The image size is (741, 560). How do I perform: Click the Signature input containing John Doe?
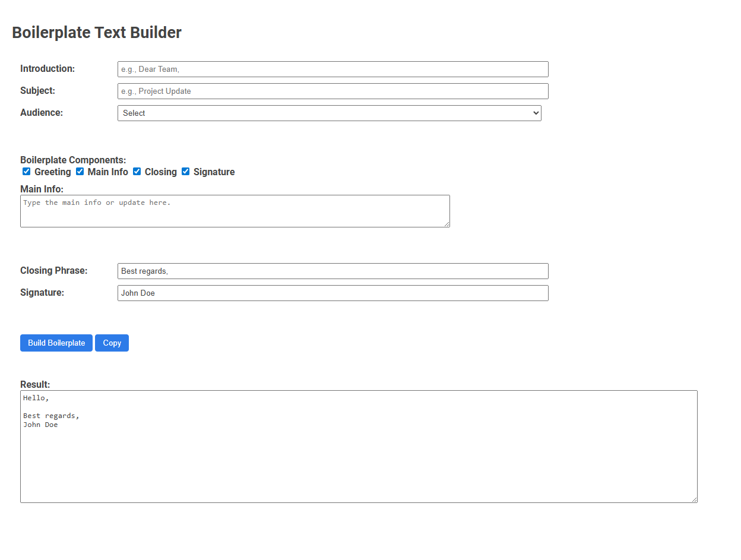tap(332, 293)
